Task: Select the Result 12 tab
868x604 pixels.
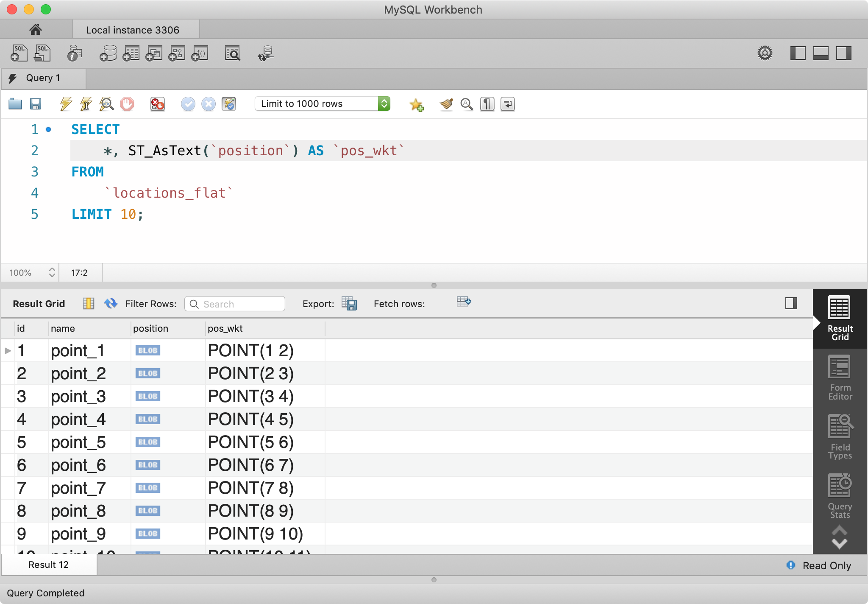Action: [48, 565]
